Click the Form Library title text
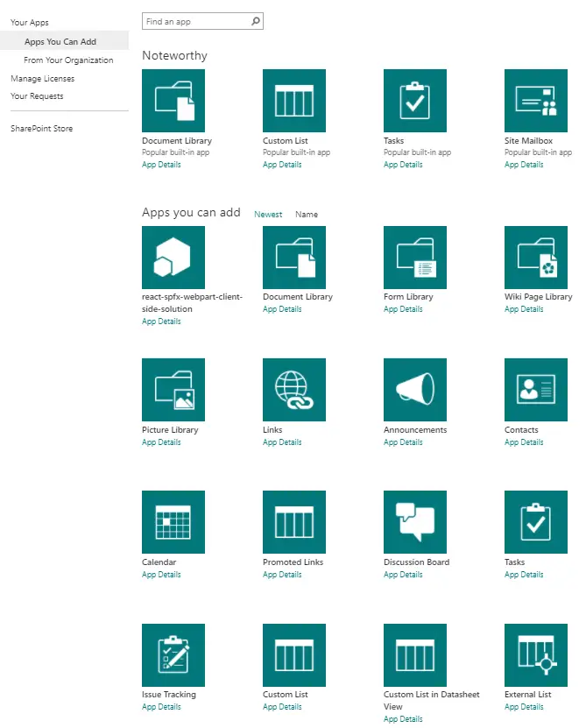Screen dimensions: 586x728 [x=408, y=297]
